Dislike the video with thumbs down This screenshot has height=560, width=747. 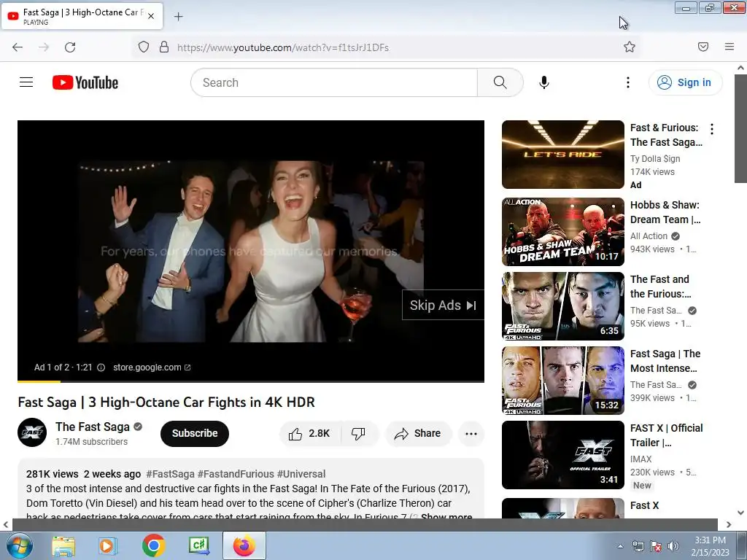(x=358, y=433)
